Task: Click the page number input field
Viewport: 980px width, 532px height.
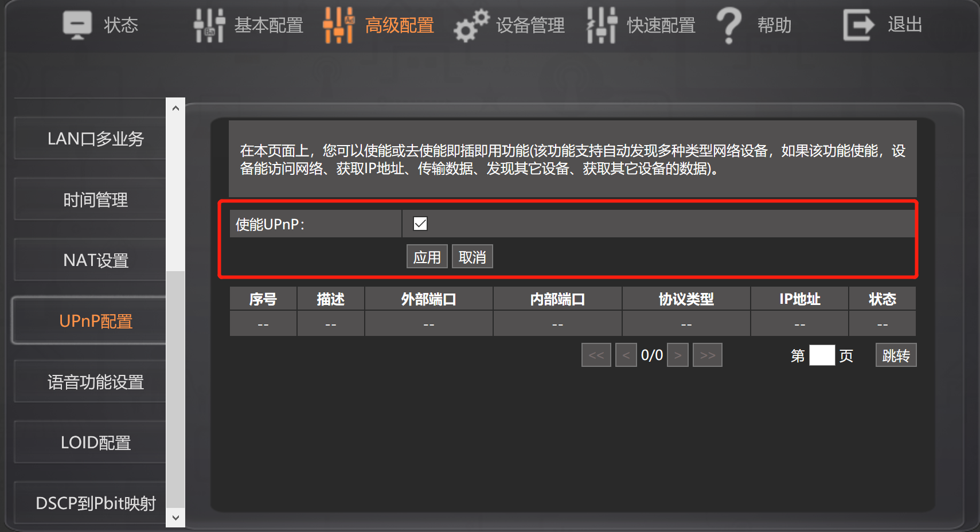Action: click(x=822, y=355)
